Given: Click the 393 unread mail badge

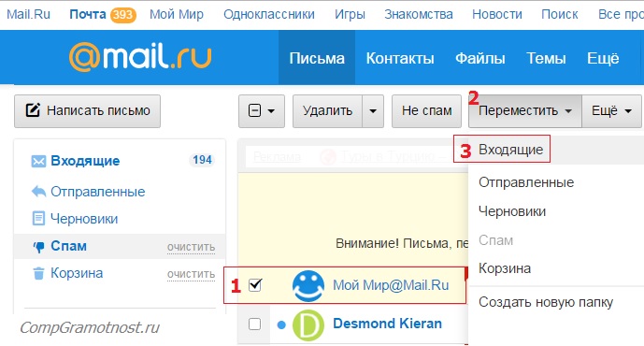Looking at the screenshot, I should pos(122,15).
